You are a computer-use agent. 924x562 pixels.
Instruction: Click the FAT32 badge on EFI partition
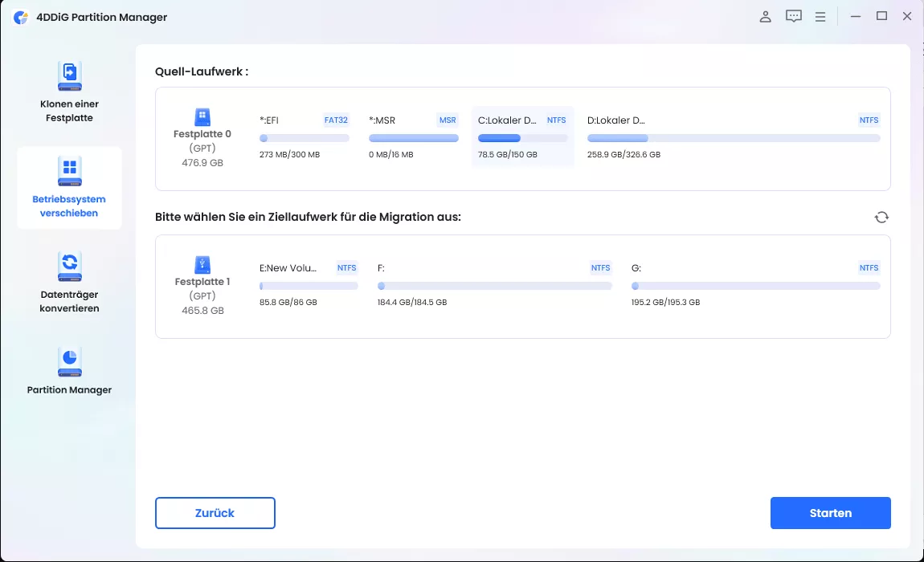click(336, 120)
